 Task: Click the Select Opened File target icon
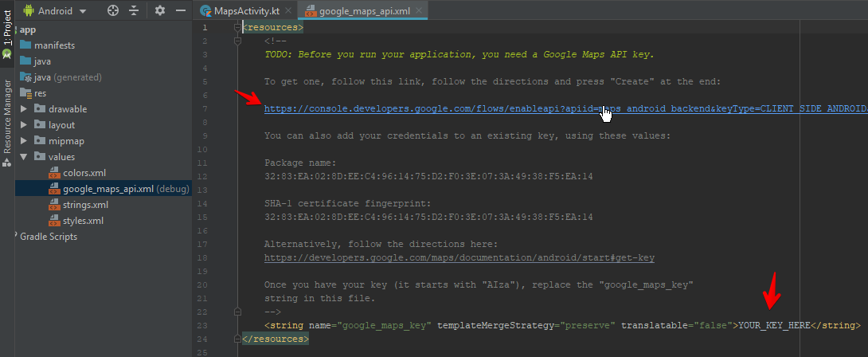[113, 10]
